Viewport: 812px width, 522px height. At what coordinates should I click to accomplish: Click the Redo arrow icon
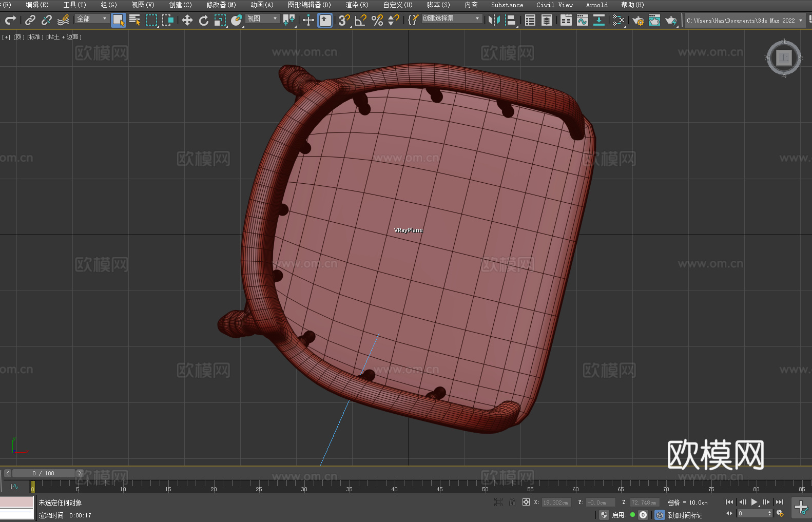tap(10, 20)
